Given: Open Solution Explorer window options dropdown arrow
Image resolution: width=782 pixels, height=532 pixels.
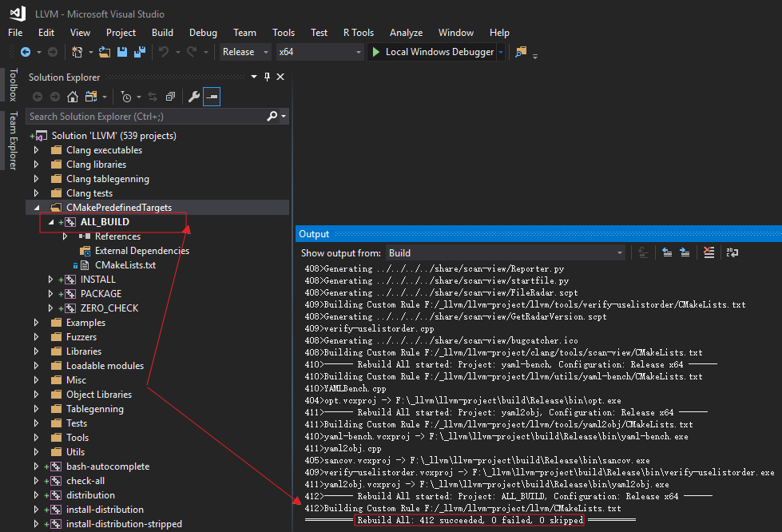Looking at the screenshot, I should (x=254, y=77).
